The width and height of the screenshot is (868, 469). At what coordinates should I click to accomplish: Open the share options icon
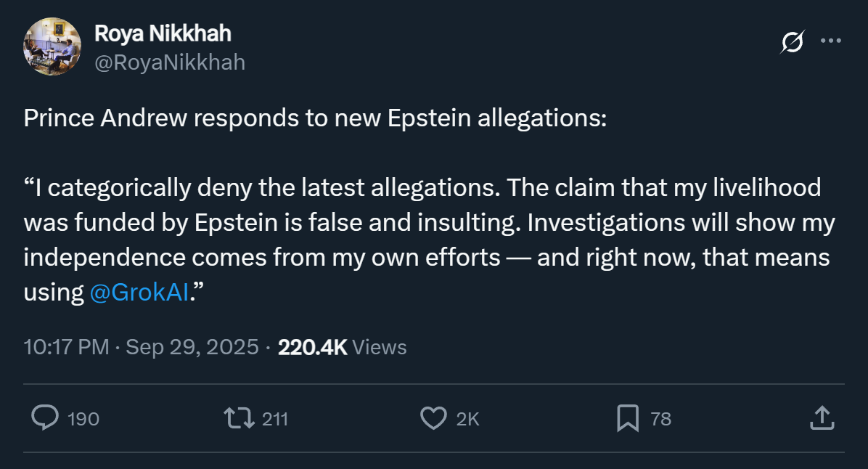click(821, 418)
